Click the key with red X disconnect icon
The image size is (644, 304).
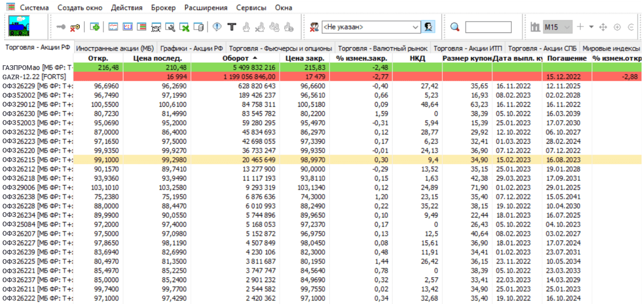(x=75, y=27)
